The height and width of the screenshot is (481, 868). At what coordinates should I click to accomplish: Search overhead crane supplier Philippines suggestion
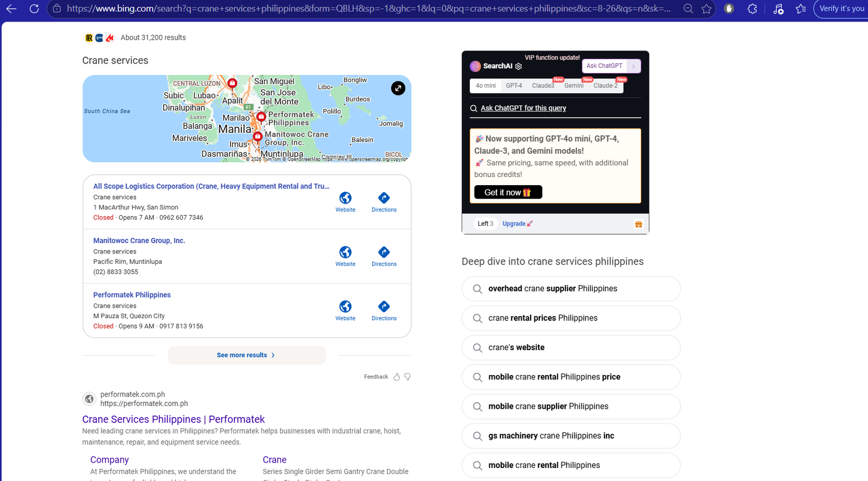pyautogui.click(x=571, y=289)
